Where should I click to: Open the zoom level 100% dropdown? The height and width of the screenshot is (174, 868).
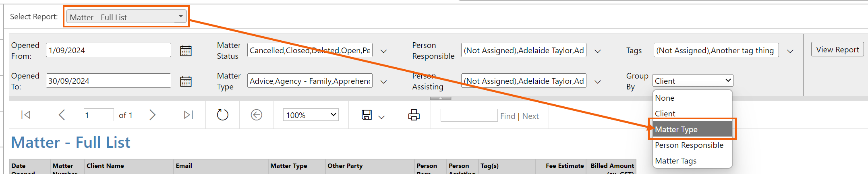click(311, 115)
